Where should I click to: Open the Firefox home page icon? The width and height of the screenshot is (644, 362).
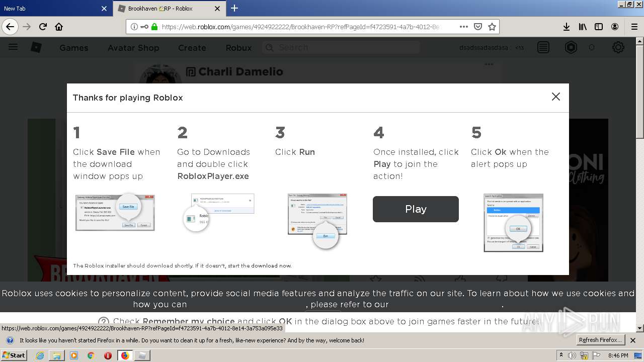click(x=59, y=27)
